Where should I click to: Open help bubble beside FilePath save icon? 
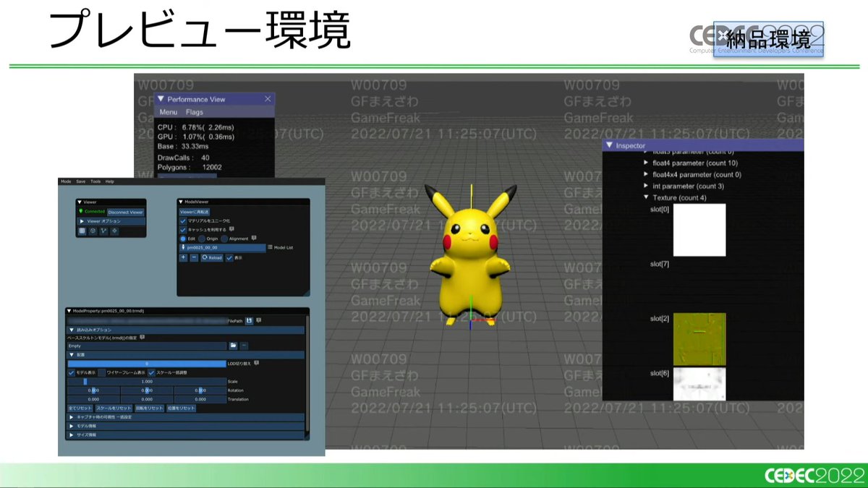[x=259, y=320]
